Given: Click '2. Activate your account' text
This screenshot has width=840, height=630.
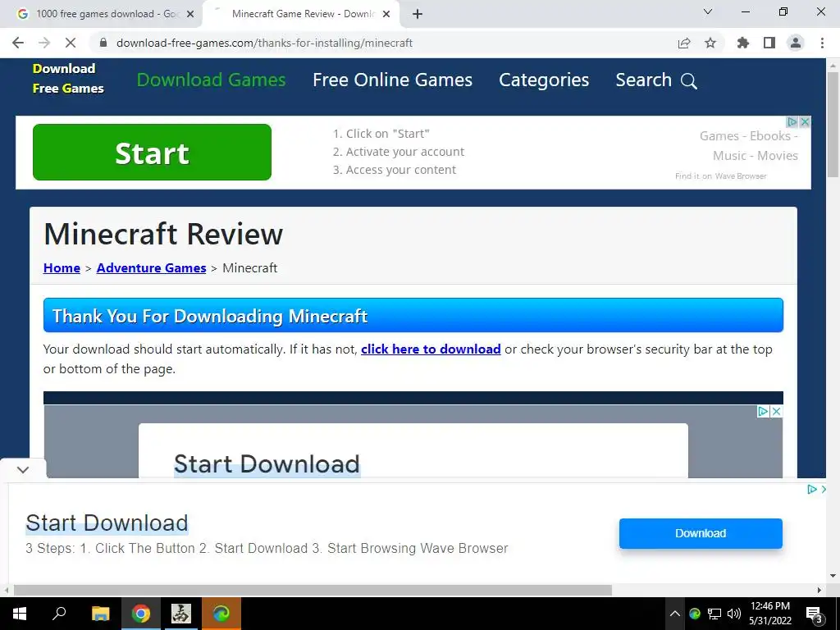Looking at the screenshot, I should pos(399,152).
